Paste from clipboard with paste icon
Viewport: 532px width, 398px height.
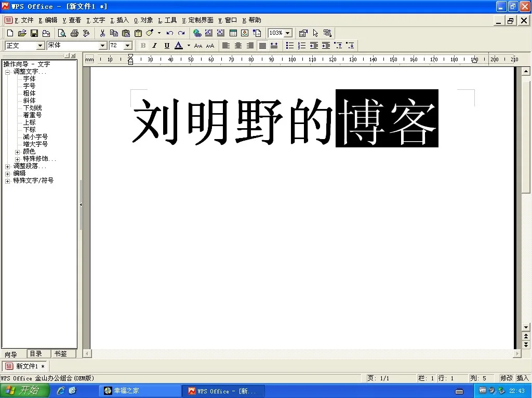coord(126,33)
